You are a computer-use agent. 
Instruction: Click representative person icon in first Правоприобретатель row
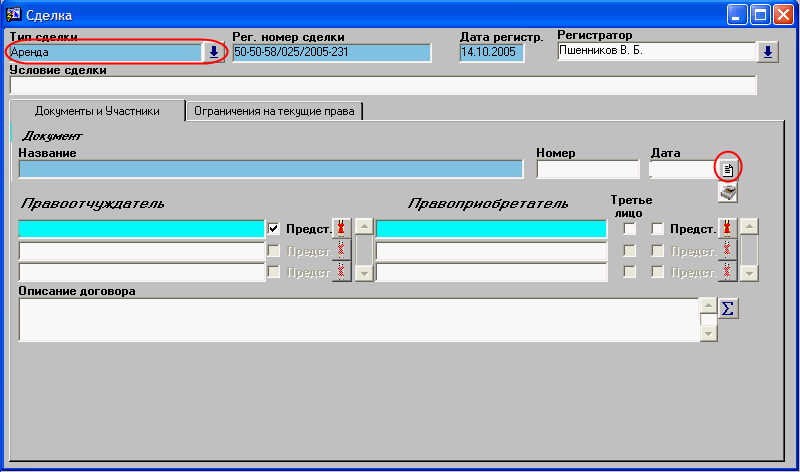[x=727, y=228]
